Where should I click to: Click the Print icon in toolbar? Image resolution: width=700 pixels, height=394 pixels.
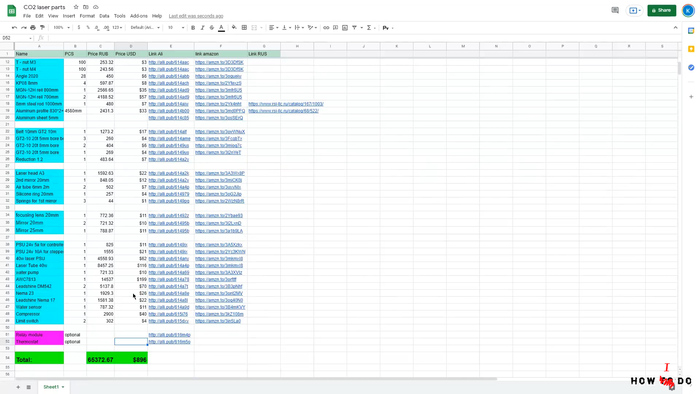(33, 28)
